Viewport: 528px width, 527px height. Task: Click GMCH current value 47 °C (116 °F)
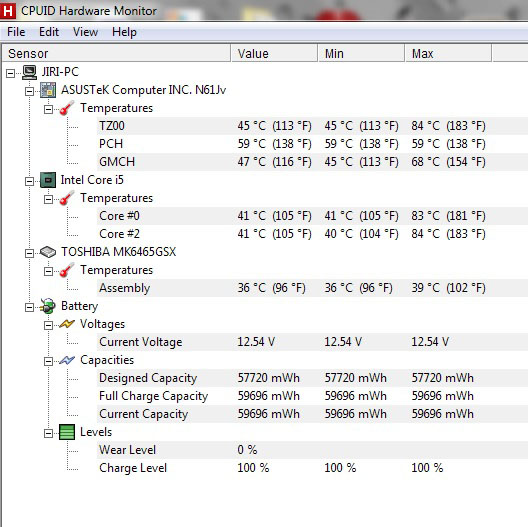tap(274, 162)
